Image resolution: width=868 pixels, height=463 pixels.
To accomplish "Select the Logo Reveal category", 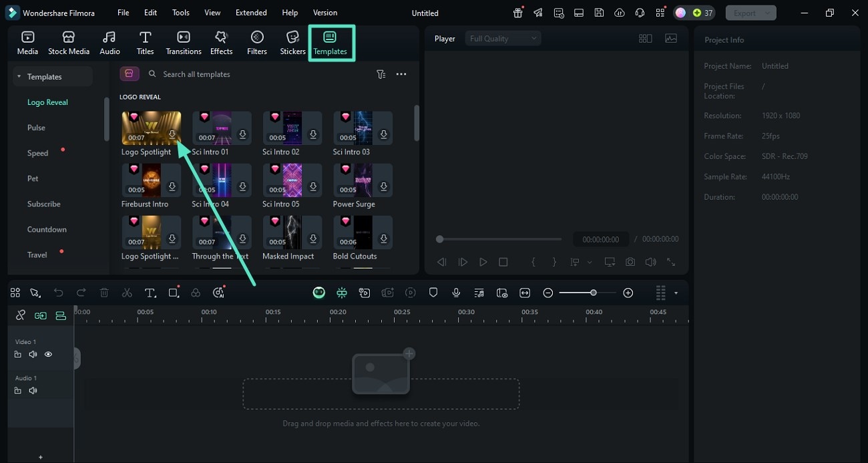I will [x=47, y=102].
